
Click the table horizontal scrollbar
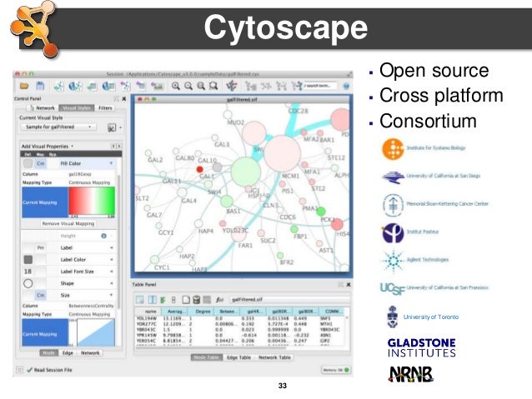click(x=210, y=347)
